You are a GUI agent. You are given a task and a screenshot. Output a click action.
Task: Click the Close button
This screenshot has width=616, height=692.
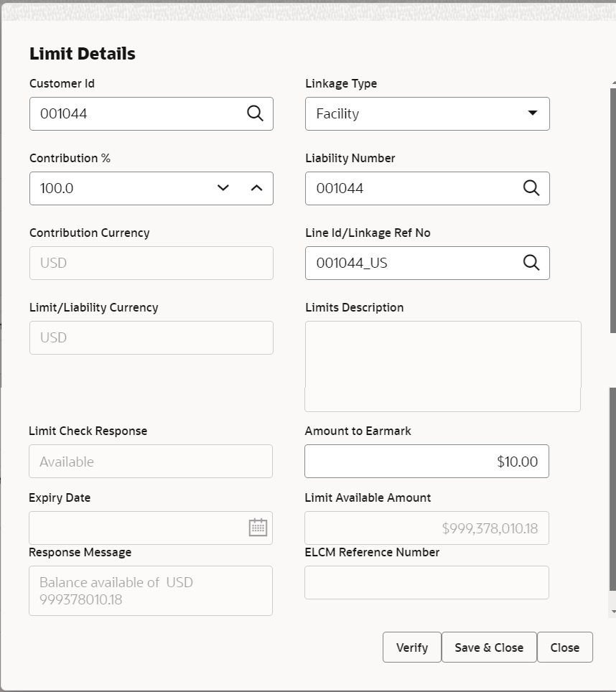[564, 647]
